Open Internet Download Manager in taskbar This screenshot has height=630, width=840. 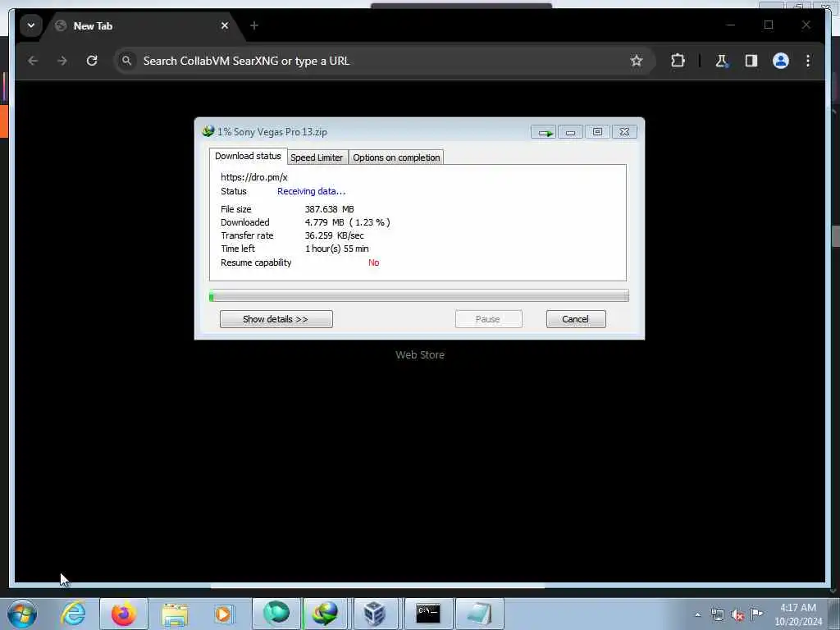pos(326,614)
